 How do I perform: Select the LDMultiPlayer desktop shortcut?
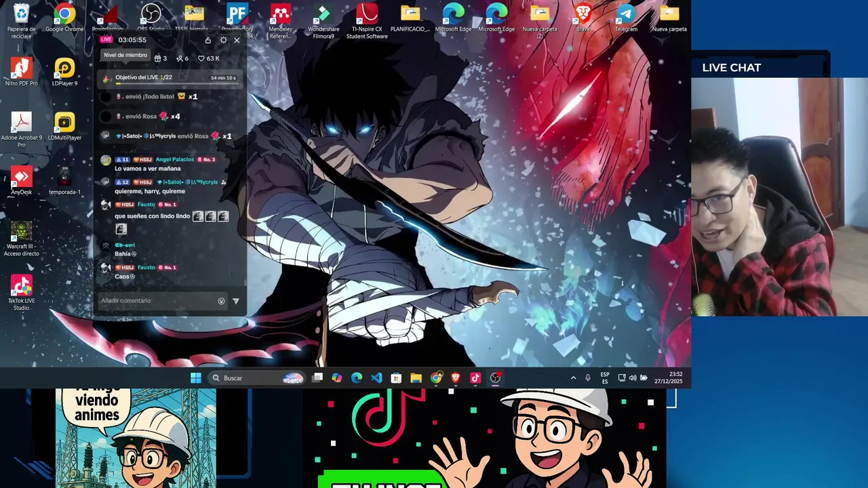[64, 126]
